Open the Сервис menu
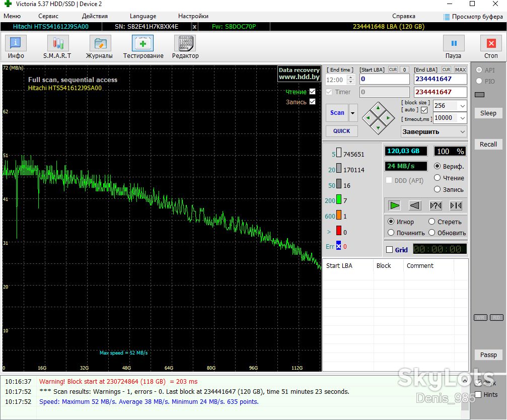The image size is (507, 420). coord(48,16)
